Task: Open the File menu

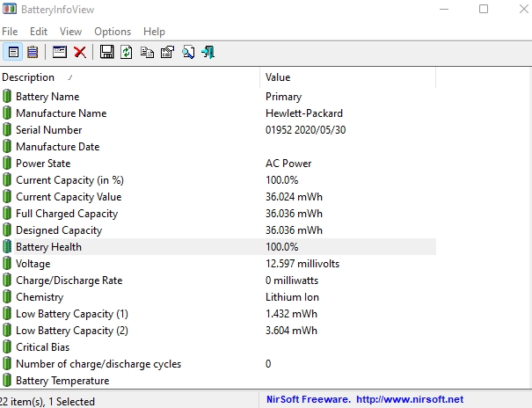Action: [x=10, y=32]
